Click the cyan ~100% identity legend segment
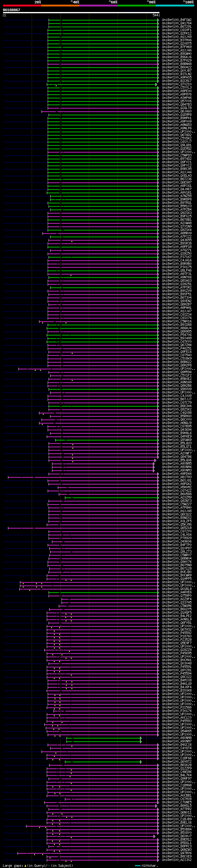This screenshot has height=868, width=197. 175,6
